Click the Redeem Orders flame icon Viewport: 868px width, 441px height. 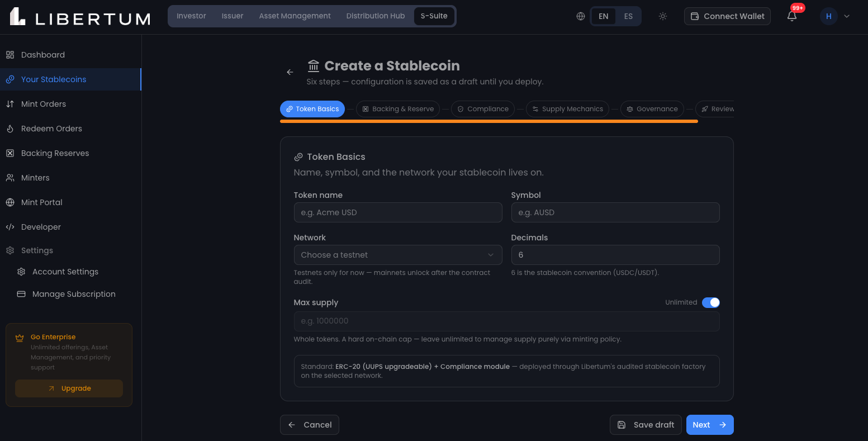[10, 129]
